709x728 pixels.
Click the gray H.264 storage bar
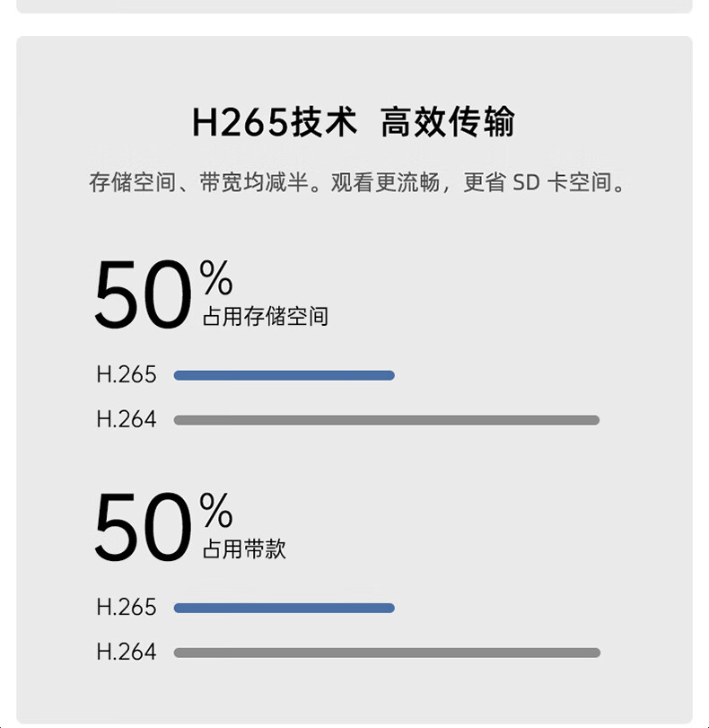click(387, 420)
